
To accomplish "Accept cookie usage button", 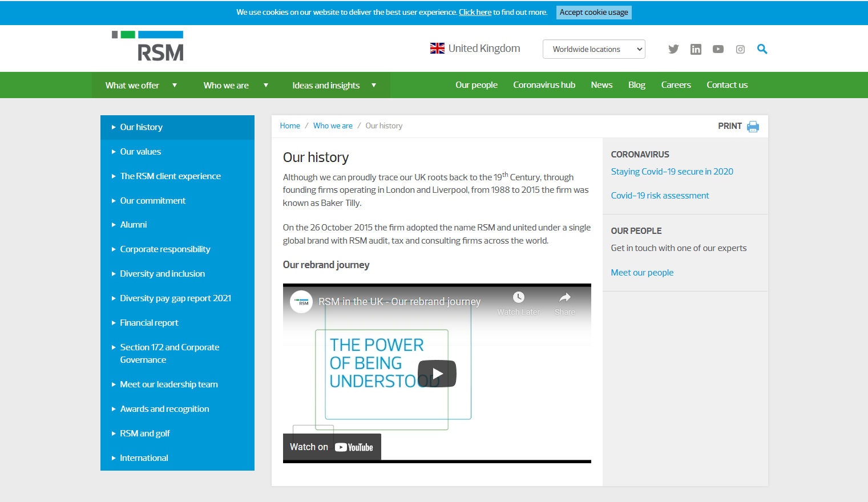I will (x=594, y=13).
